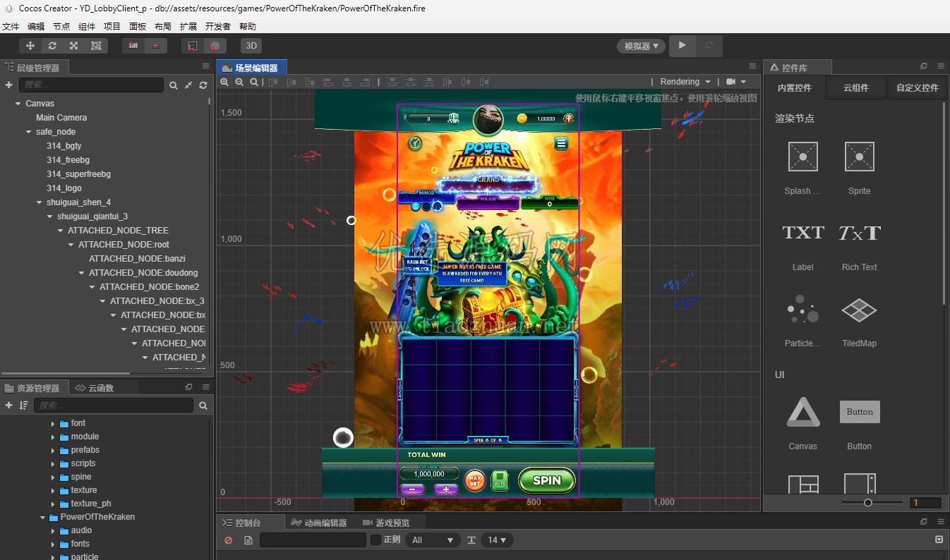950x560 pixels.
Task: Toggle the pivot/center position mode
Action: tap(133, 46)
